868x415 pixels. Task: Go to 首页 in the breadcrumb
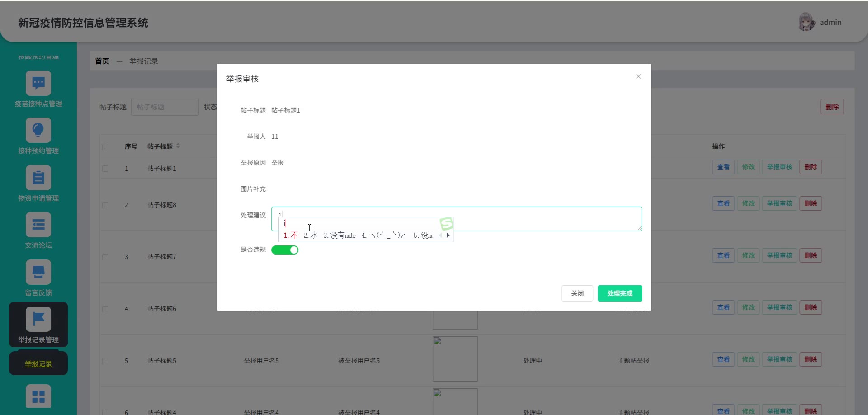[x=102, y=61]
